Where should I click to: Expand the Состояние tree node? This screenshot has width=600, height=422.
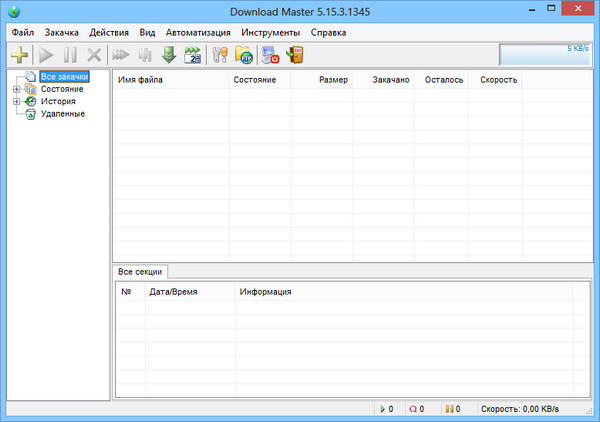16,89
